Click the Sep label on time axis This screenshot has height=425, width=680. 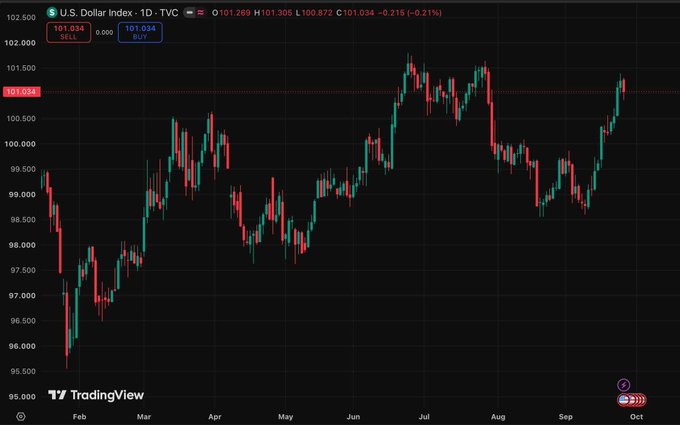pyautogui.click(x=566, y=417)
